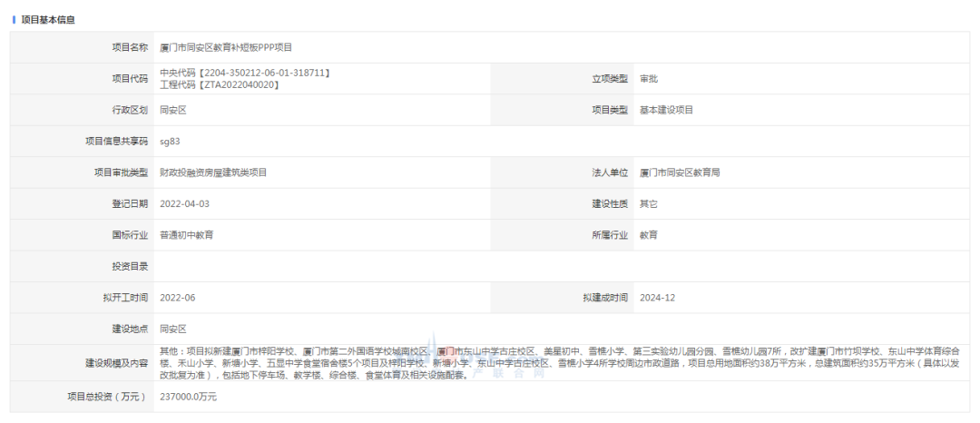The image size is (980, 423).
Task: Click the 投资目录 row label
Action: (x=125, y=267)
